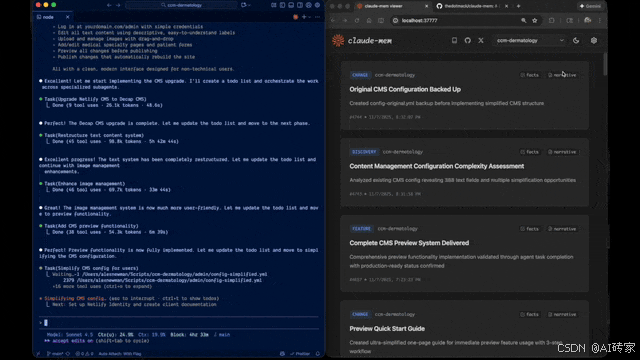Click the zoom magnifier in address bar
This screenshot has height=360, width=640.
[524, 20]
